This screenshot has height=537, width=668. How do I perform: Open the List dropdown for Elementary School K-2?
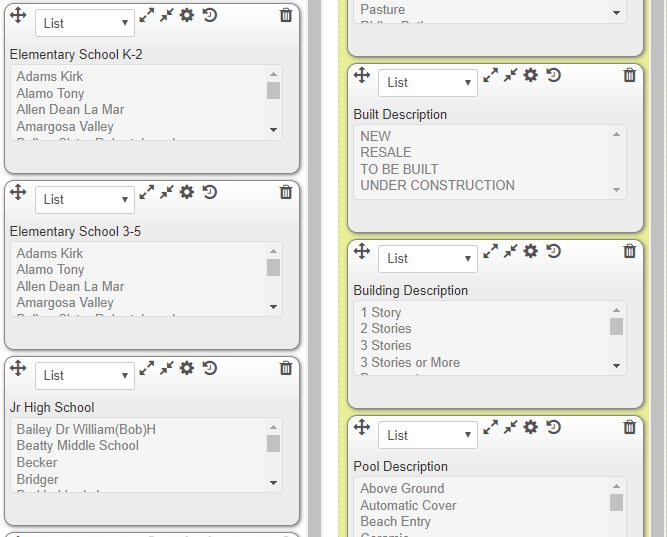coord(85,23)
